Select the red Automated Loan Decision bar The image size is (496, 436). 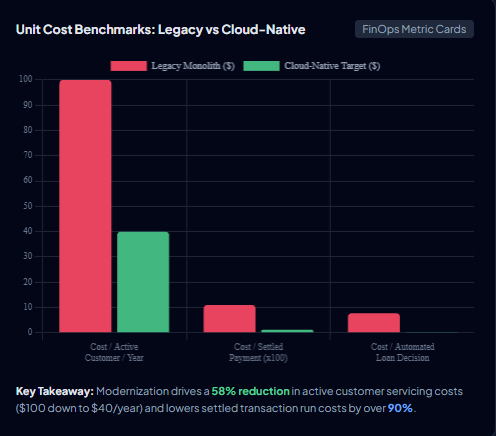(x=374, y=323)
